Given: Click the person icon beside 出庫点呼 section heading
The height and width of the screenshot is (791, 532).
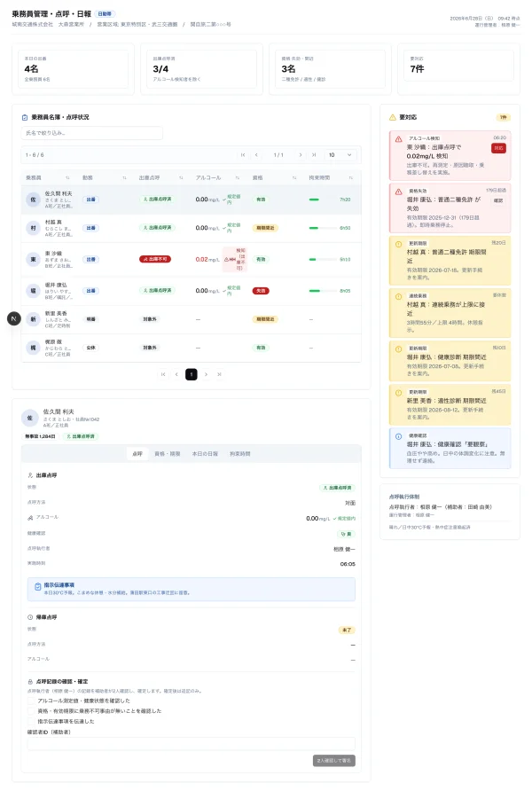Looking at the screenshot, I should pyautogui.click(x=30, y=475).
